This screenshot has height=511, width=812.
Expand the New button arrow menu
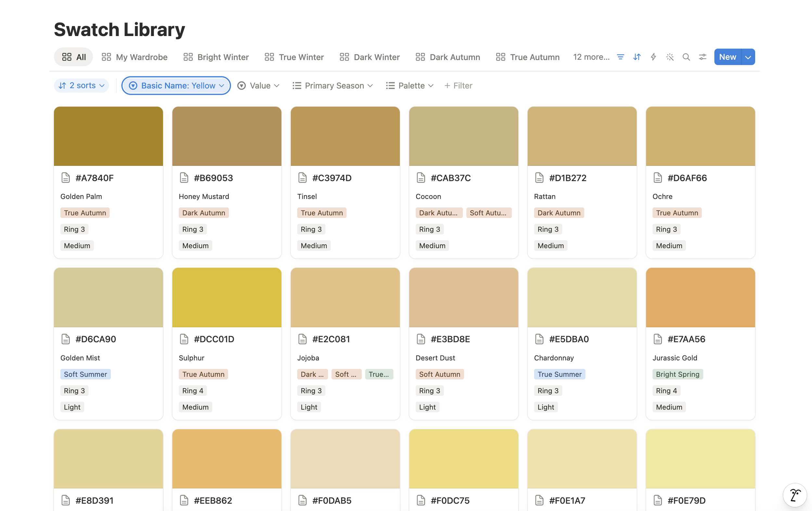[748, 57]
